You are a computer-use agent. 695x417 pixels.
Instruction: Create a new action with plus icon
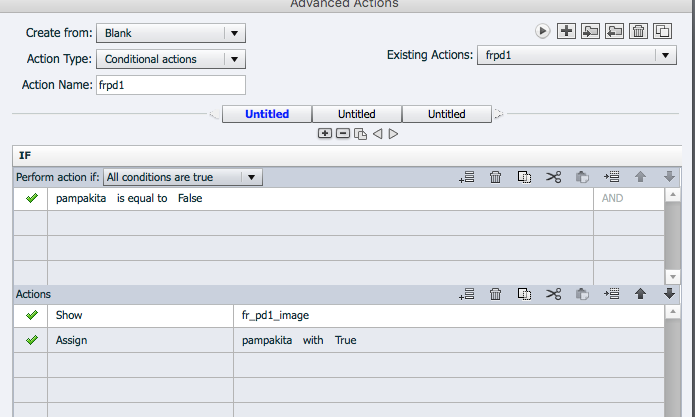point(566,32)
